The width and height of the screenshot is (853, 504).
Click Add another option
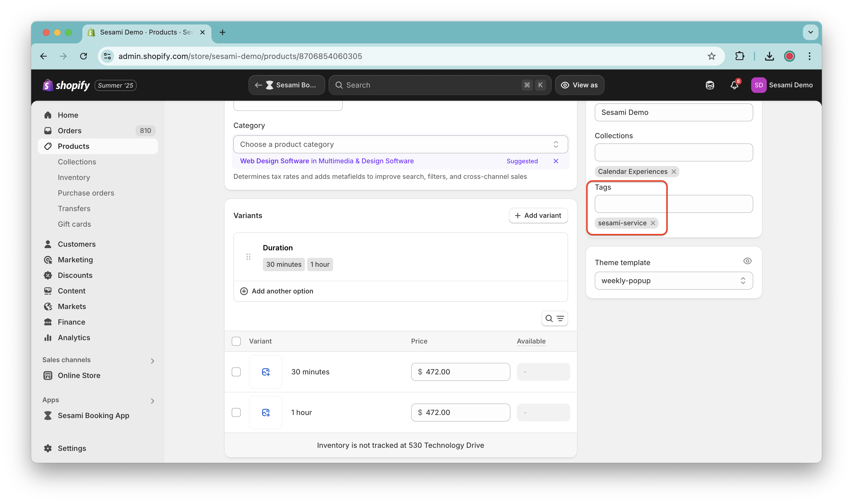click(x=277, y=291)
